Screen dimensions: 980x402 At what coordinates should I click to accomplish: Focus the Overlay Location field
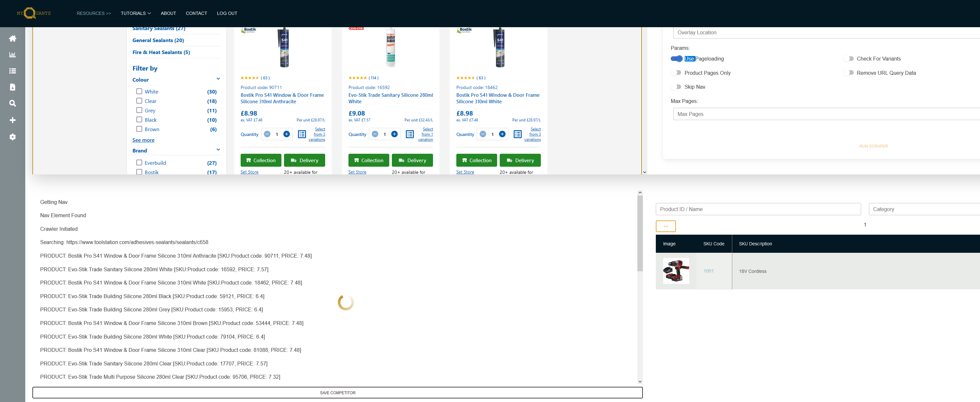(826, 33)
